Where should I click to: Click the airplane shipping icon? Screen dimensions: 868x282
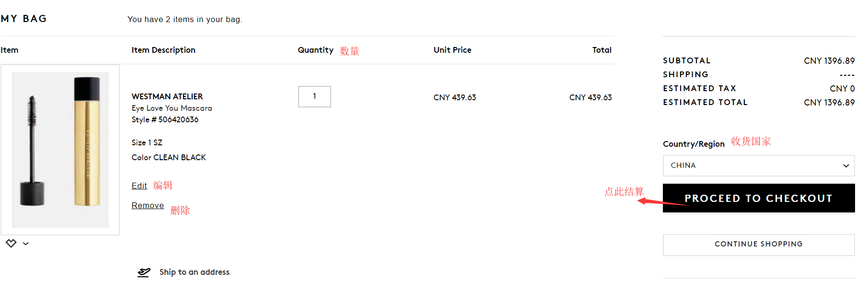[x=144, y=272]
